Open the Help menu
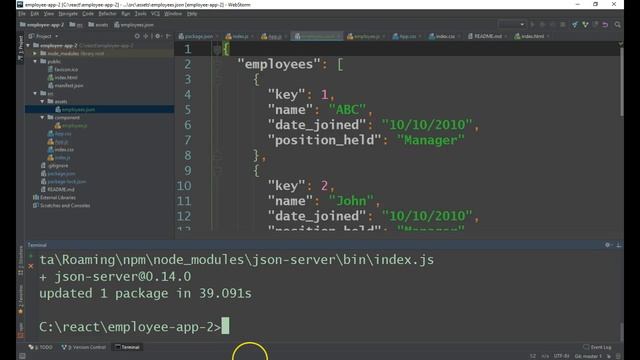 (192, 14)
